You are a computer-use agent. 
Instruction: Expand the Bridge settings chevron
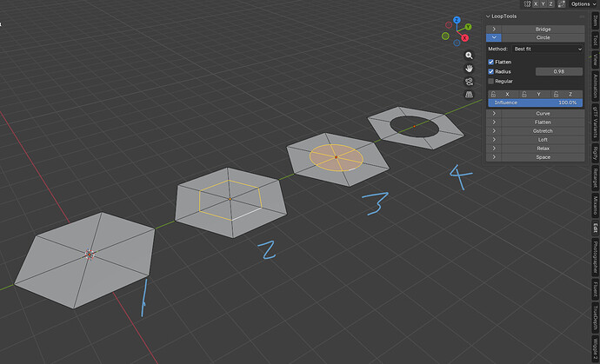494,29
